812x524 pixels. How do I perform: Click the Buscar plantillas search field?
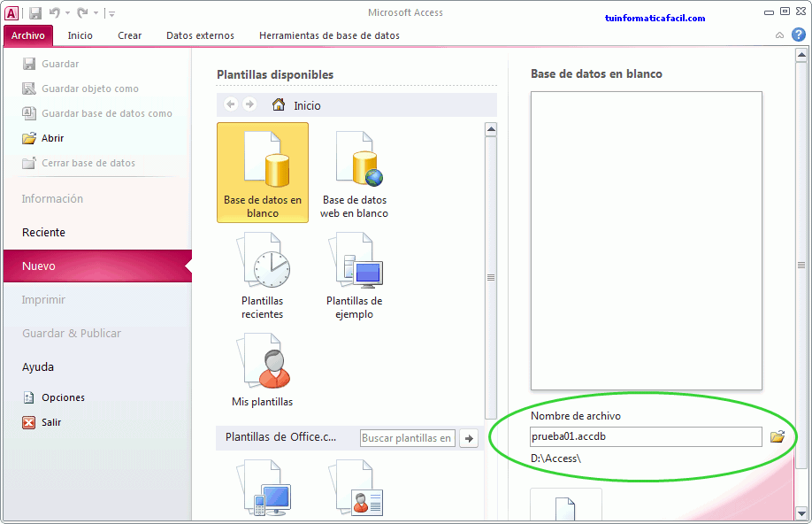tap(408, 438)
